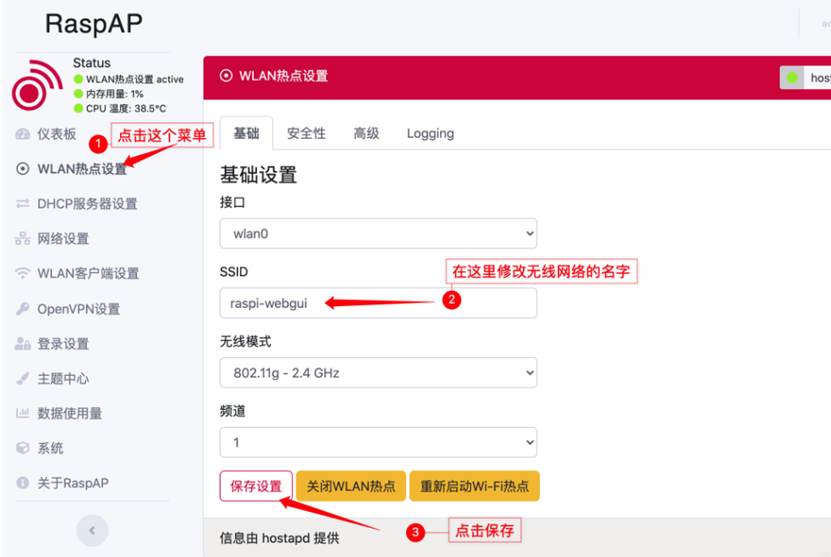Switch to the 安全性 tab

(x=306, y=133)
